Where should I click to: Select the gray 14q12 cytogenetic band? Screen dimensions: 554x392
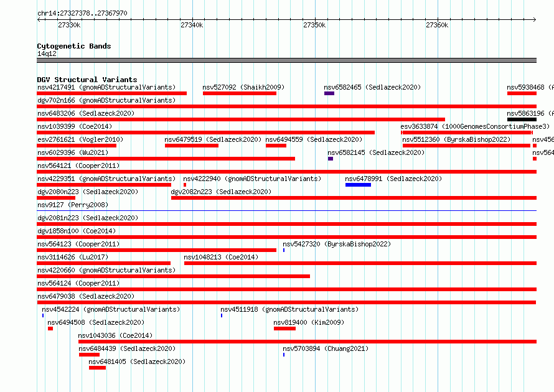point(286,60)
